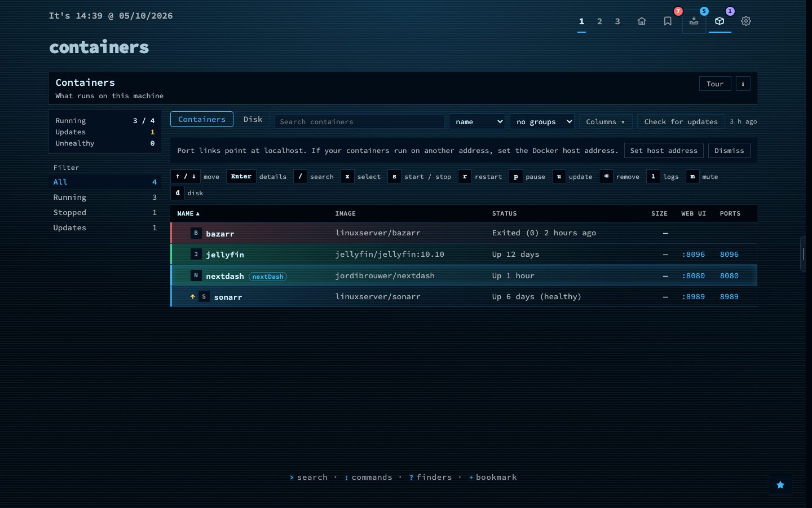This screenshot has height=508, width=812.
Task: Open port 8080 link for nextdash
Action: pyautogui.click(x=729, y=276)
